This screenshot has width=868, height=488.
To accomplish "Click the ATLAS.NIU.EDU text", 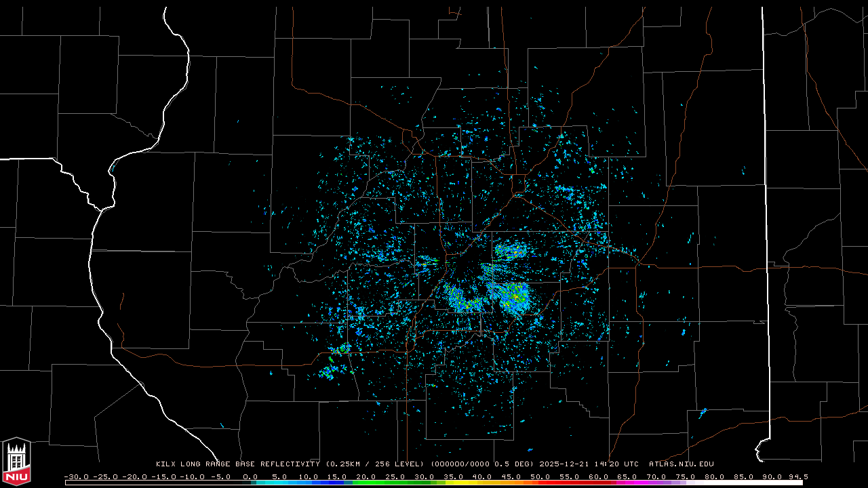I will pyautogui.click(x=681, y=464).
